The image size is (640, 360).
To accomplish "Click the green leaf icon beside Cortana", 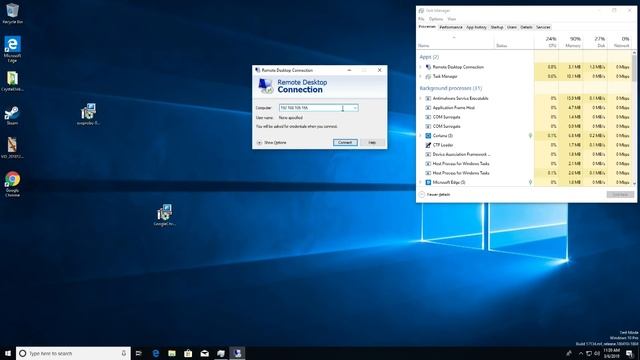I will [x=530, y=136].
